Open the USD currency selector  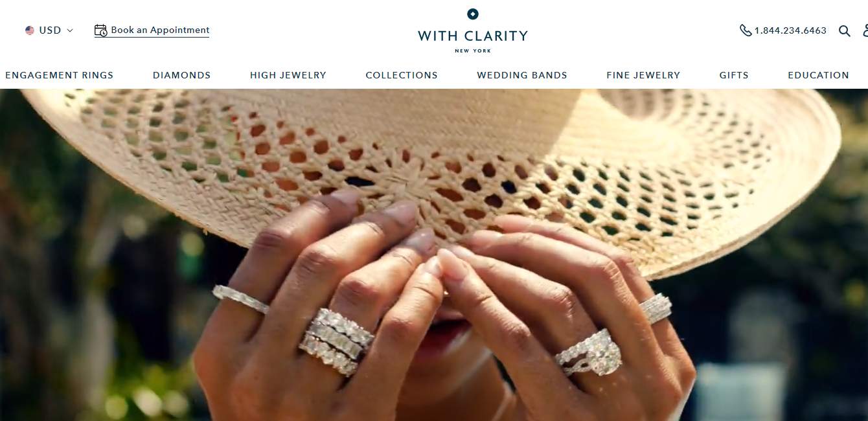pyautogui.click(x=49, y=30)
